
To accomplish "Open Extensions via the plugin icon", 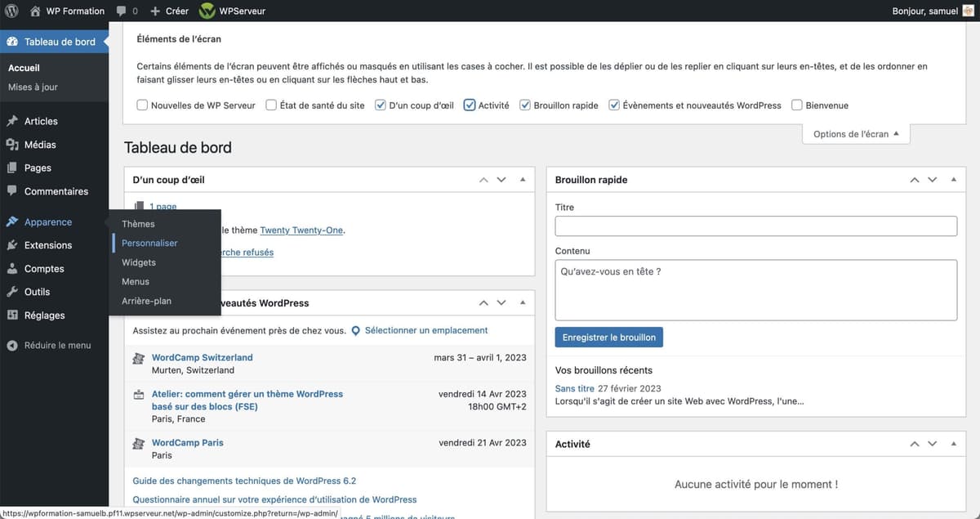I will coord(15,245).
